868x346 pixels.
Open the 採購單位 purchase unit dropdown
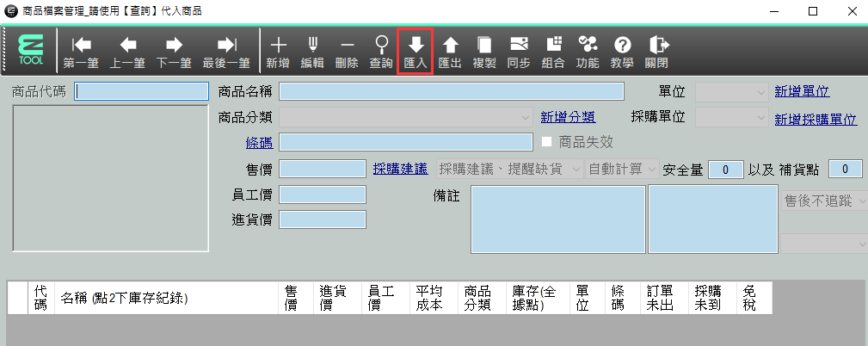click(731, 117)
